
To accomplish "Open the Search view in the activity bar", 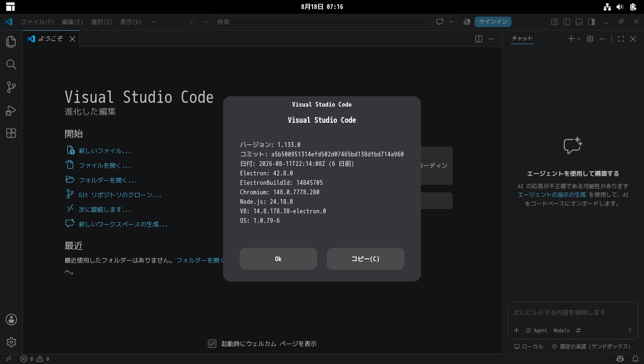I will point(11,64).
